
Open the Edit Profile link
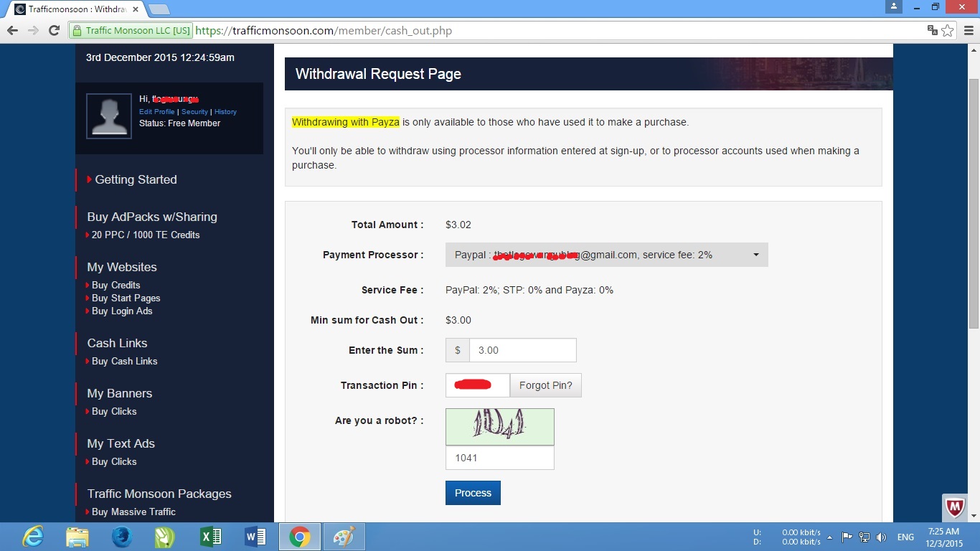pos(157,112)
